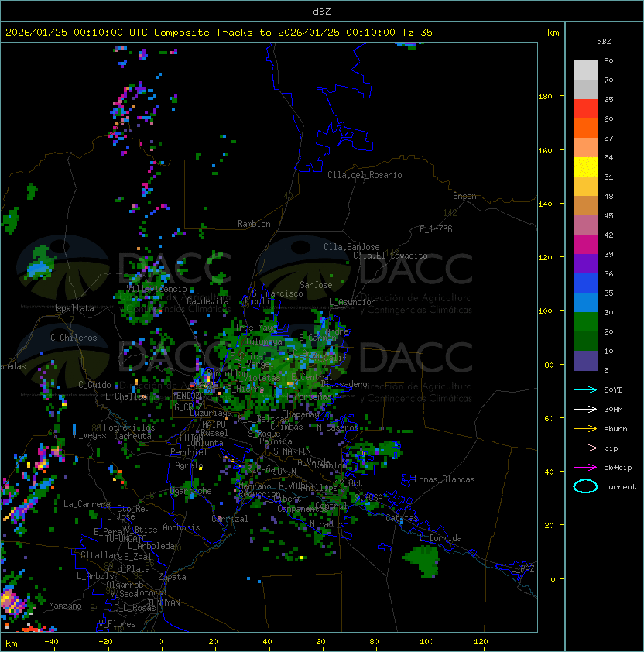This screenshot has width=644, height=652.
Task: Click the 'Villavicencio' place label
Action: (156, 289)
